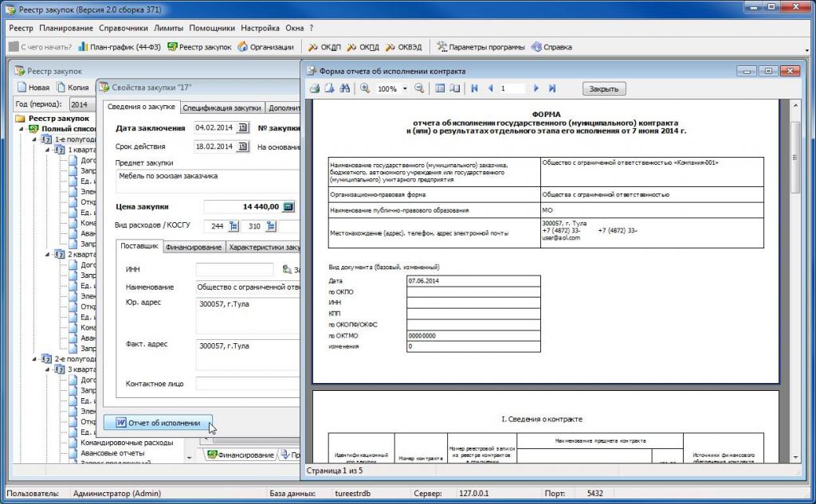816x504 pixels.
Task: Zoom in using the magnifier plus icon
Action: point(365,88)
